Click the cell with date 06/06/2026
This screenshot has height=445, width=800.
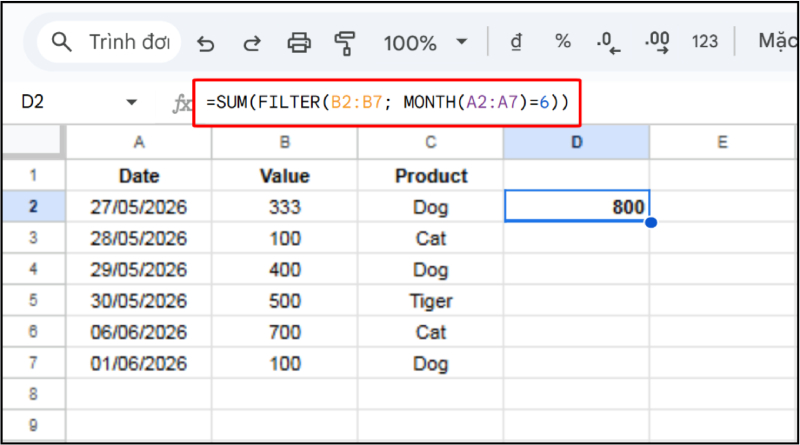point(139,332)
